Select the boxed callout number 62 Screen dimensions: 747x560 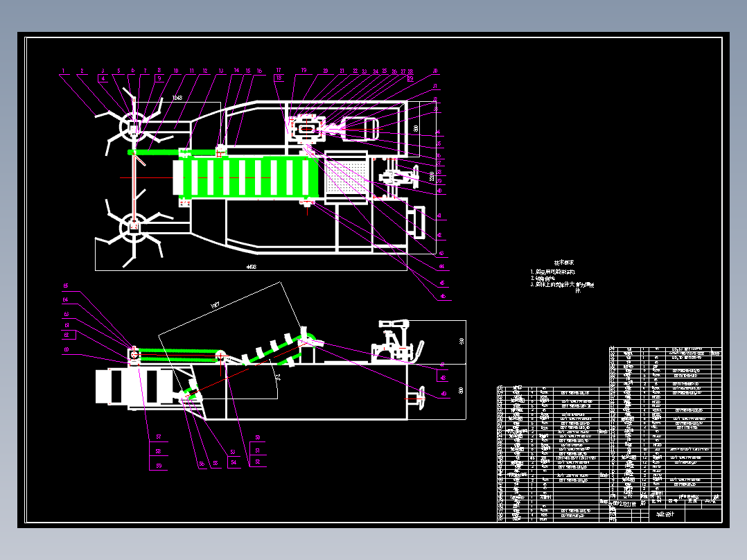click(x=67, y=335)
